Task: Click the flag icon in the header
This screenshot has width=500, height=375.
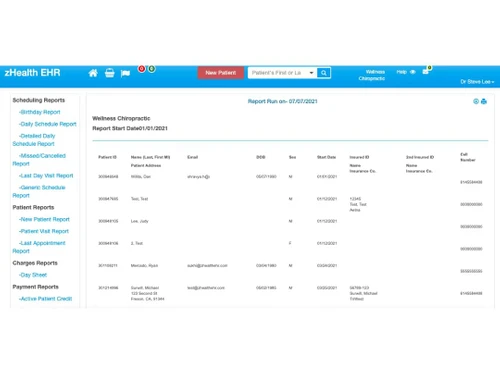Action: tap(125, 73)
